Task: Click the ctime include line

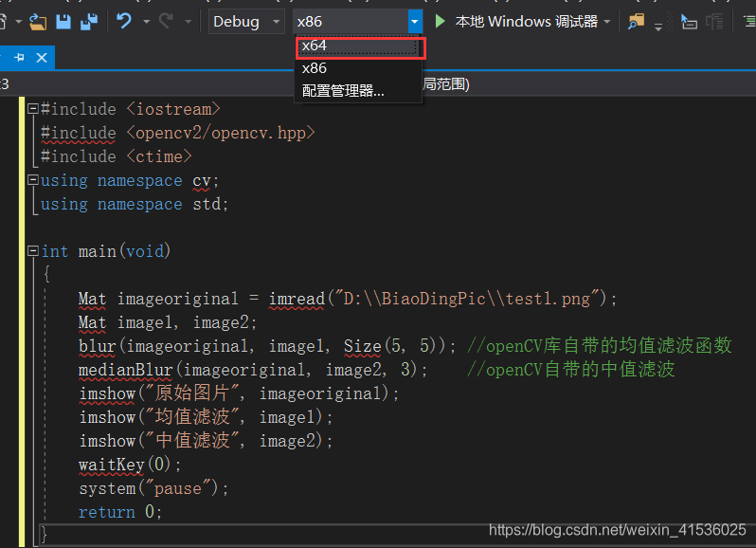Action: click(x=117, y=156)
